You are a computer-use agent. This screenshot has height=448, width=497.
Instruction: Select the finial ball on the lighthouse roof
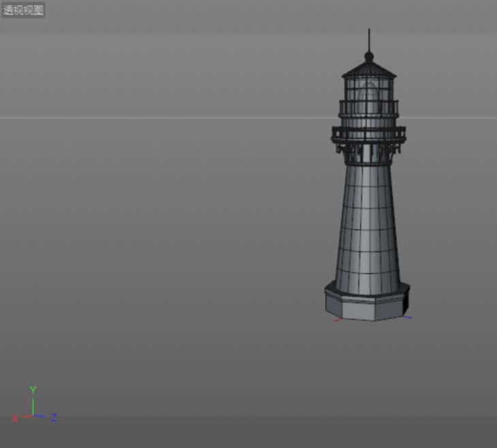369,54
